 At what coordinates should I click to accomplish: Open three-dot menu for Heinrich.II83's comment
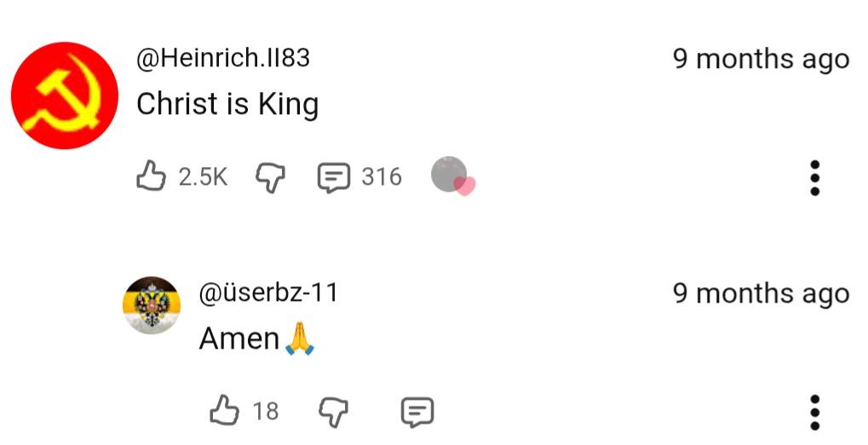point(815,178)
